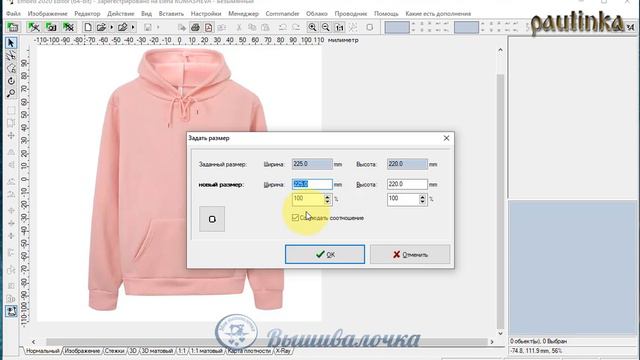The image size is (640, 360).
Task: Open the Редактор menu
Action: coord(87,13)
